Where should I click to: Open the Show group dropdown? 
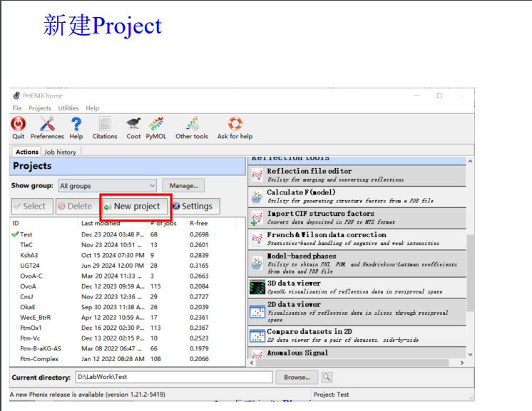click(107, 186)
